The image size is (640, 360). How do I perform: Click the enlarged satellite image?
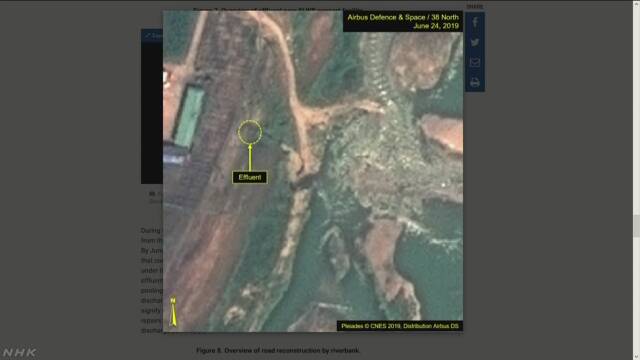point(313,171)
